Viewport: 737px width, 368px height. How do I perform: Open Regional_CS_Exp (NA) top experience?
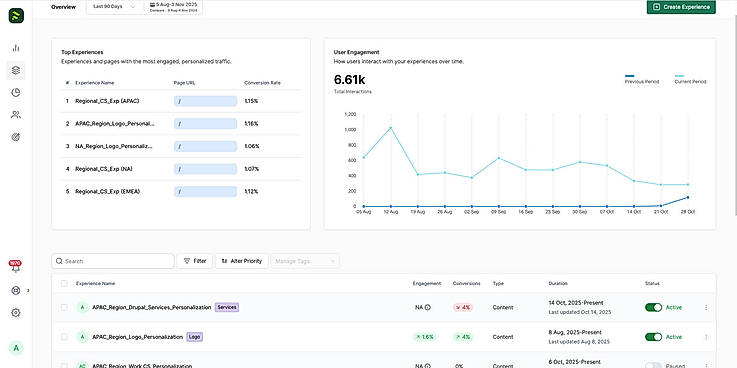[104, 169]
